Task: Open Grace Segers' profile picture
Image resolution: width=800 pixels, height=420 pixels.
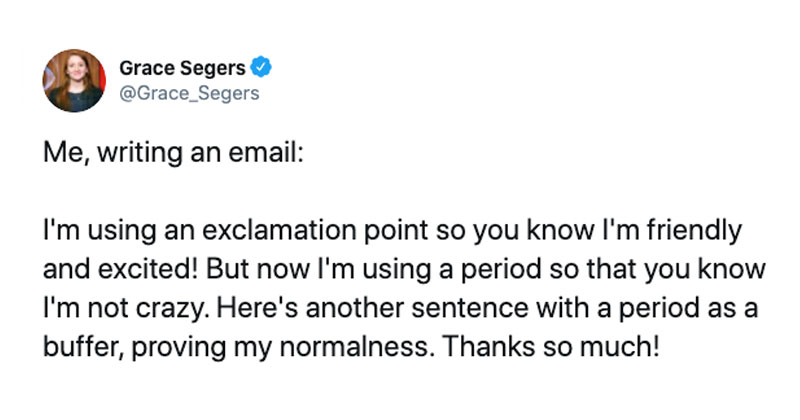Action: pos(74,80)
